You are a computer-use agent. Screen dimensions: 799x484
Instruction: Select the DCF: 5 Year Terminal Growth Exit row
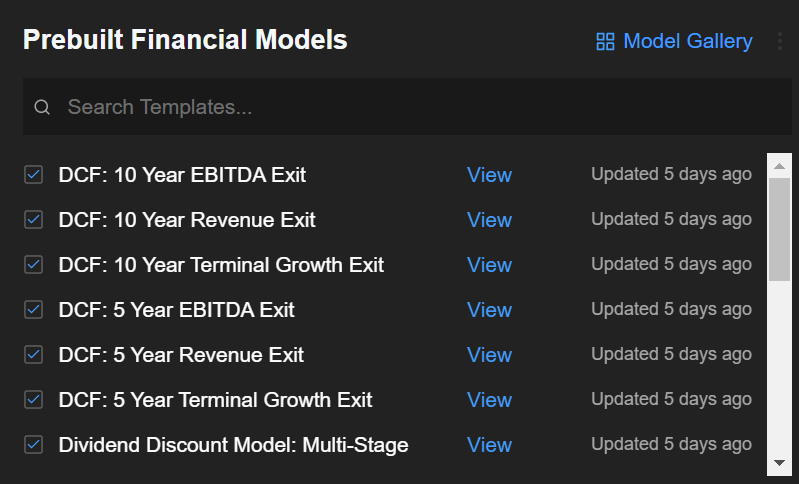388,400
